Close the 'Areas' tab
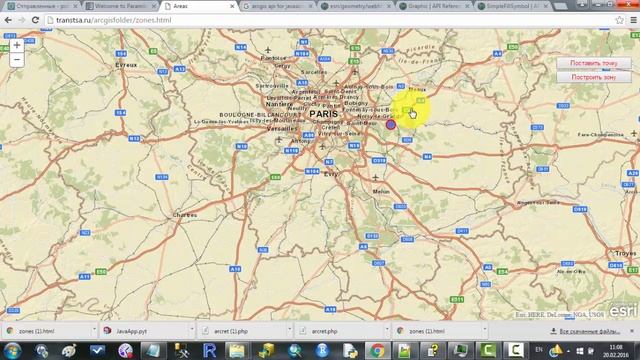This screenshot has height=360, width=640. [232, 6]
